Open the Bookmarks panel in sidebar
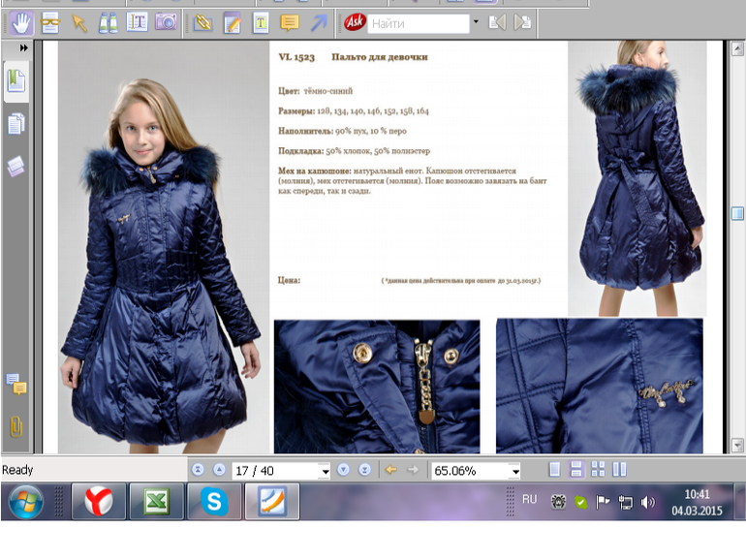This screenshot has width=746, height=560. click(x=16, y=81)
